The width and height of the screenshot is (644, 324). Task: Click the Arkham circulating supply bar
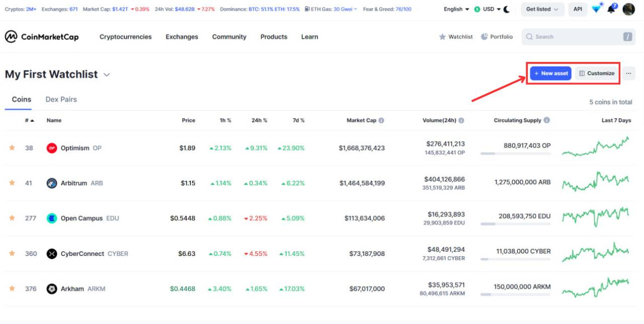click(515, 294)
